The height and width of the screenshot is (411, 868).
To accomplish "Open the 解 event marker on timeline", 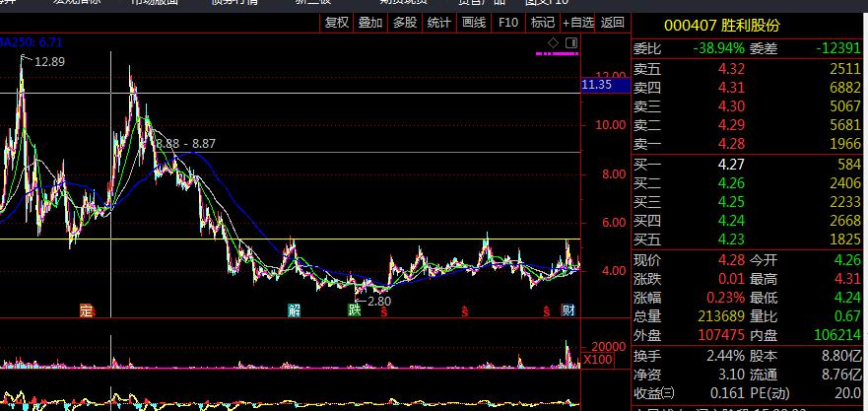I will click(294, 311).
